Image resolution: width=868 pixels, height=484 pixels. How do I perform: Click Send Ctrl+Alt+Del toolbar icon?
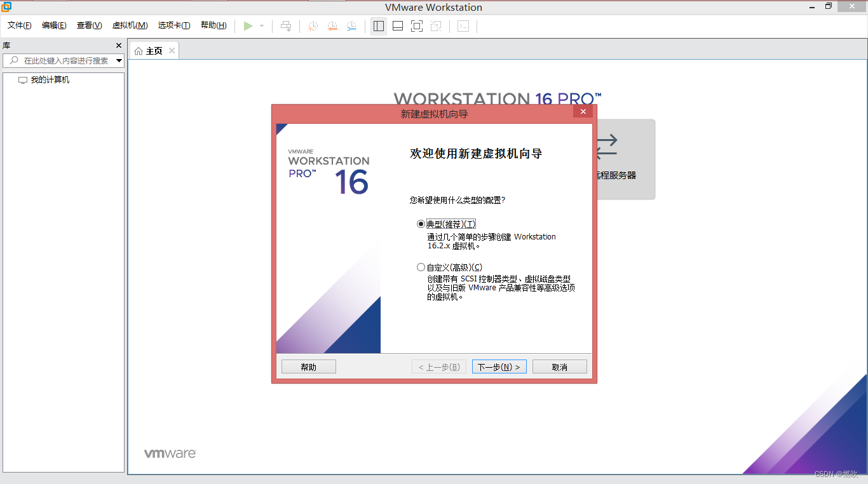pyautogui.click(x=286, y=26)
